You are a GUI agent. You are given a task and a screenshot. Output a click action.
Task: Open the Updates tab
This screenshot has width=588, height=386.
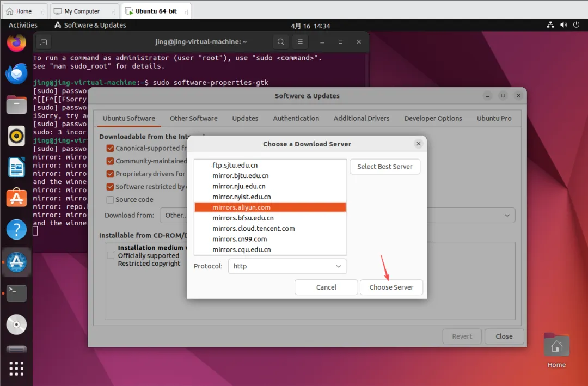245,118
